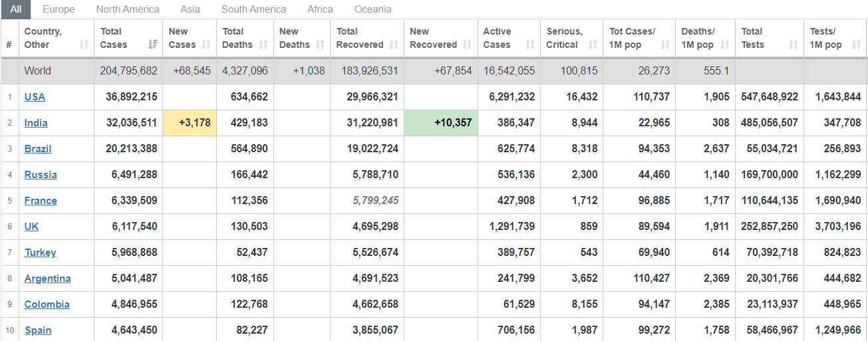Show the Oceania tab
Image resolution: width=868 pixels, height=341 pixels.
click(x=373, y=9)
